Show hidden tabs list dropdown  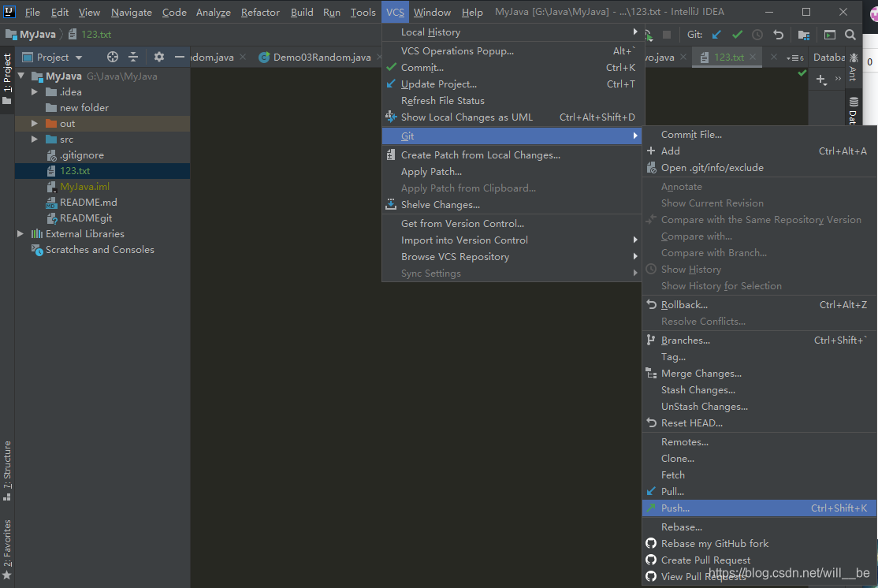794,58
